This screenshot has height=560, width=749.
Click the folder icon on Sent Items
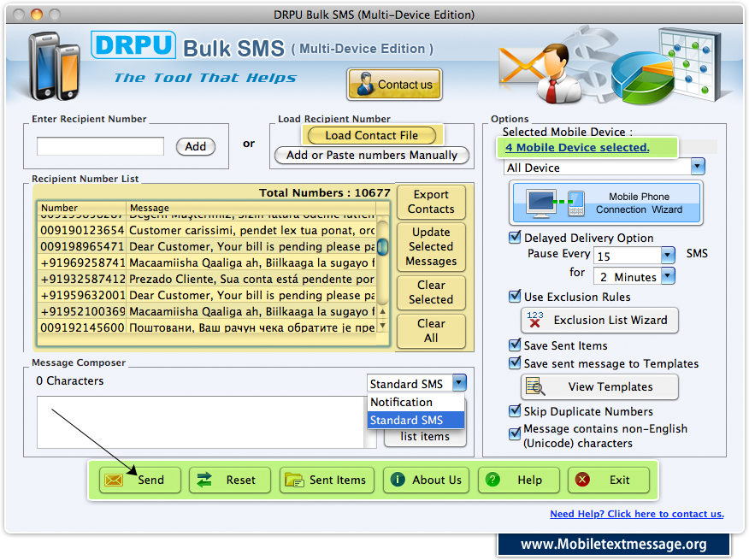click(294, 480)
